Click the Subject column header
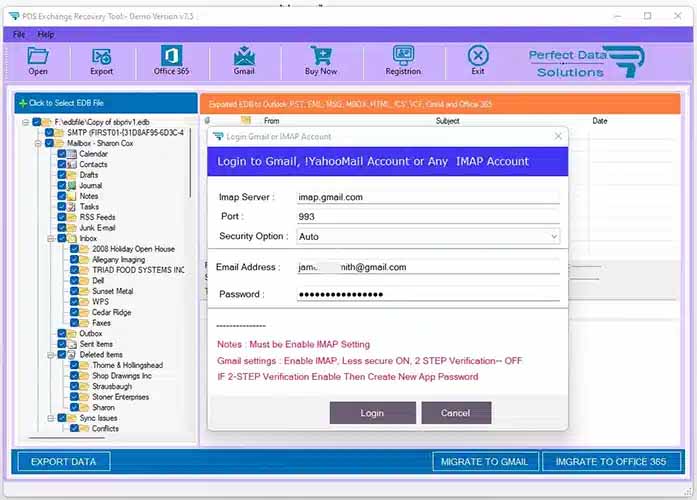697x500 pixels. (448, 121)
